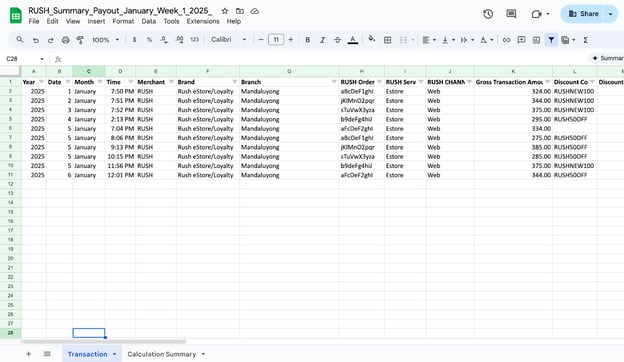The image size is (624, 362).
Task: Insert a link
Action: (x=506, y=40)
